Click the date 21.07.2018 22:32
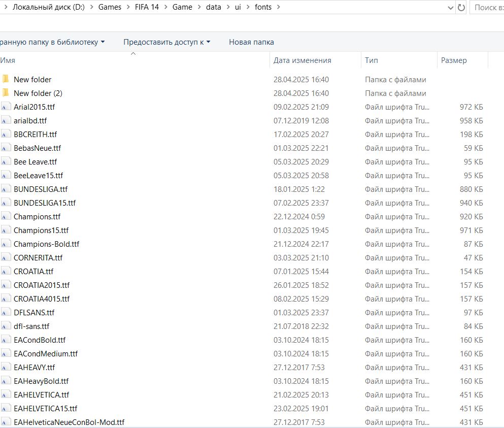The image size is (504, 428). (x=301, y=326)
